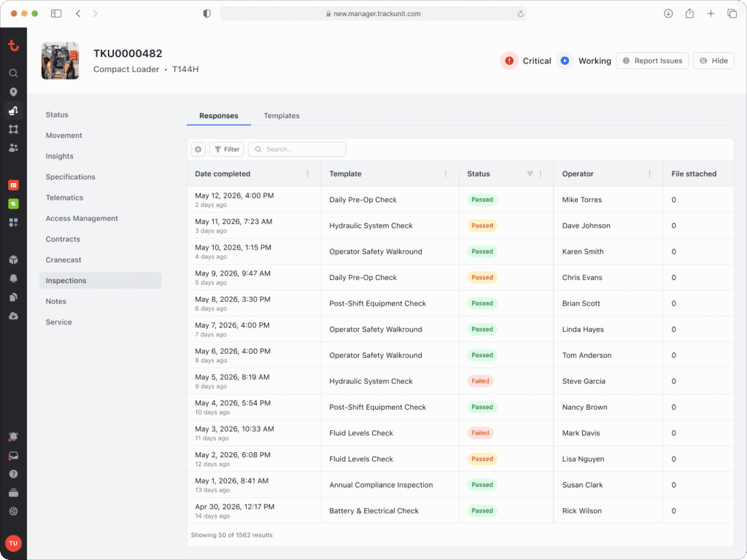Select the assets excavator sidebar icon
Screen dimensions: 747x560
pos(13,111)
